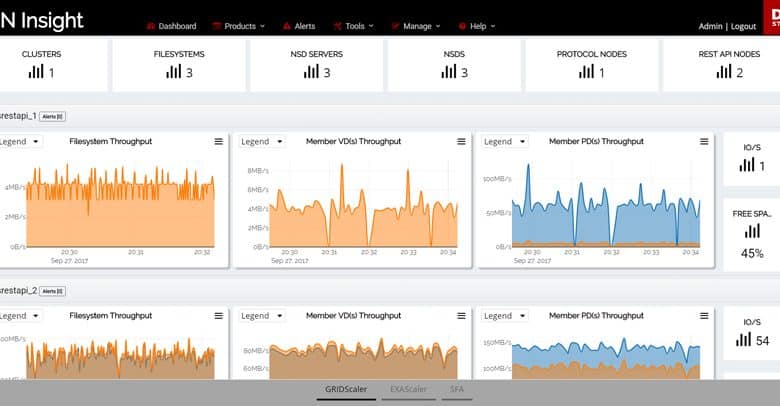780x406 pixels.
Task: Switch to the GRIDScaler tab
Action: [346, 389]
